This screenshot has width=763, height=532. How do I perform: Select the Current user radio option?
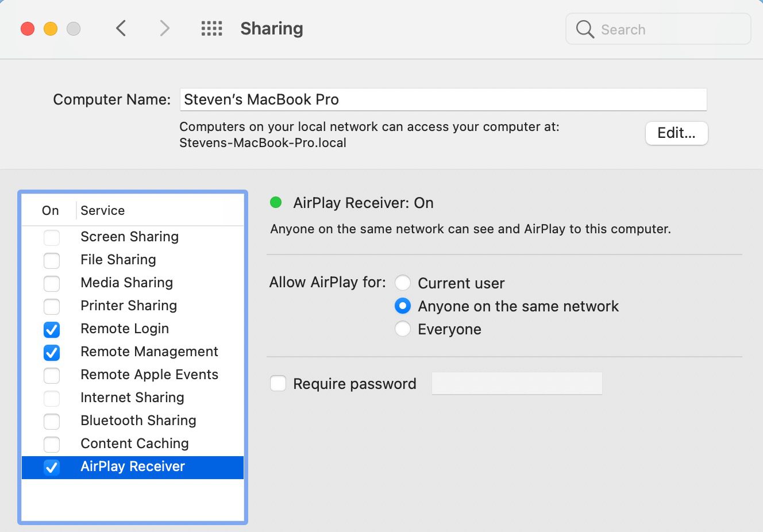pyautogui.click(x=403, y=283)
